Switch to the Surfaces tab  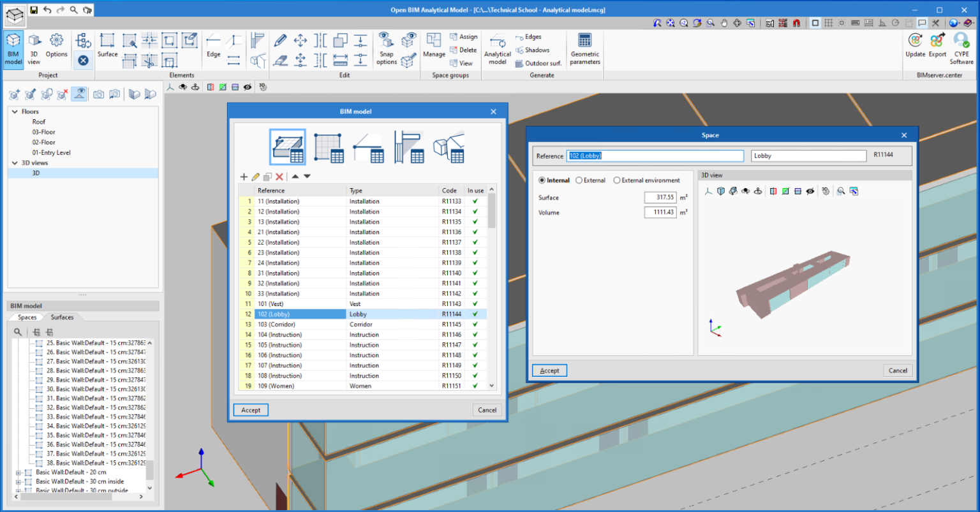tap(62, 317)
